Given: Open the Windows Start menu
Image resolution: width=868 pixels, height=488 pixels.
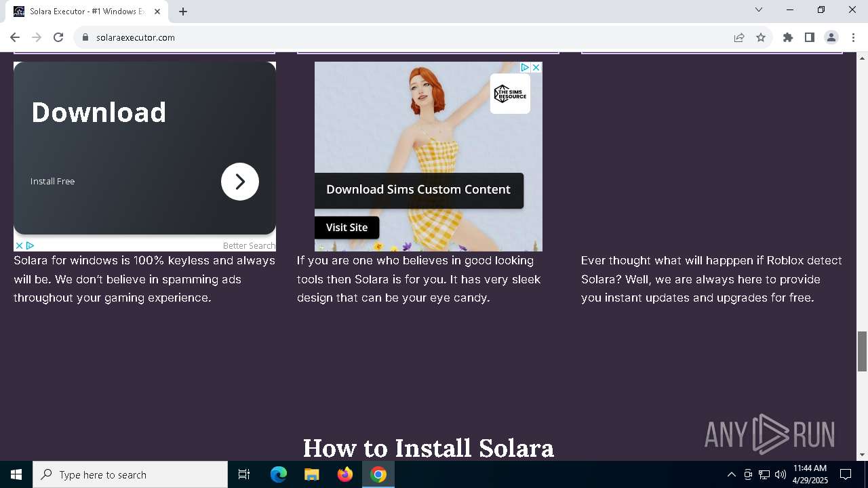Looking at the screenshot, I should 16,474.
